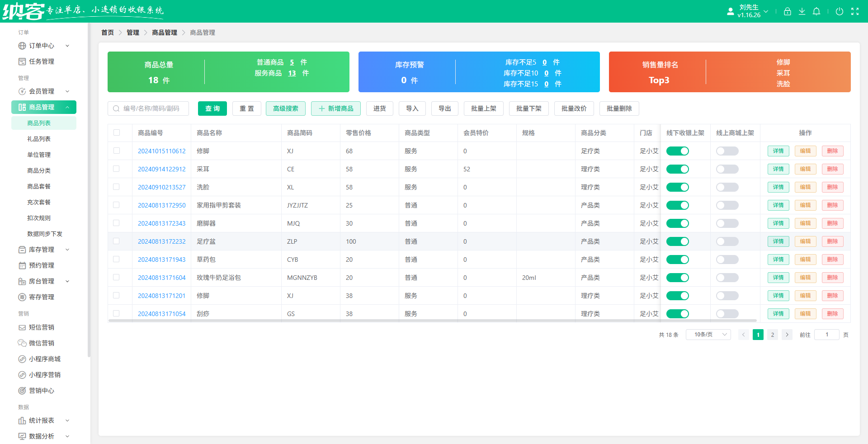
Task: Disable 线下收银上架 toggle for 修脚
Action: tap(678, 151)
